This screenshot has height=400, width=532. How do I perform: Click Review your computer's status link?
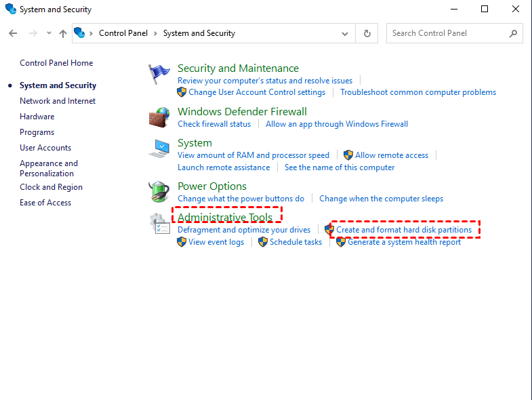coord(265,81)
